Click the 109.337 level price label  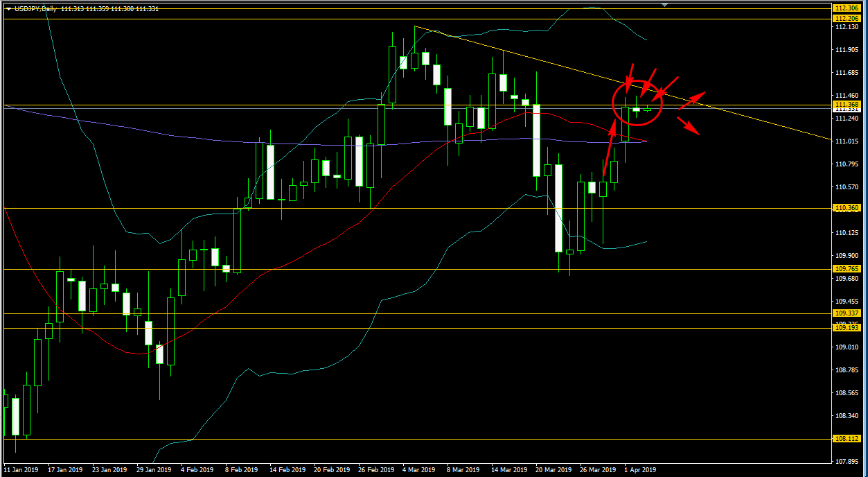pos(847,313)
